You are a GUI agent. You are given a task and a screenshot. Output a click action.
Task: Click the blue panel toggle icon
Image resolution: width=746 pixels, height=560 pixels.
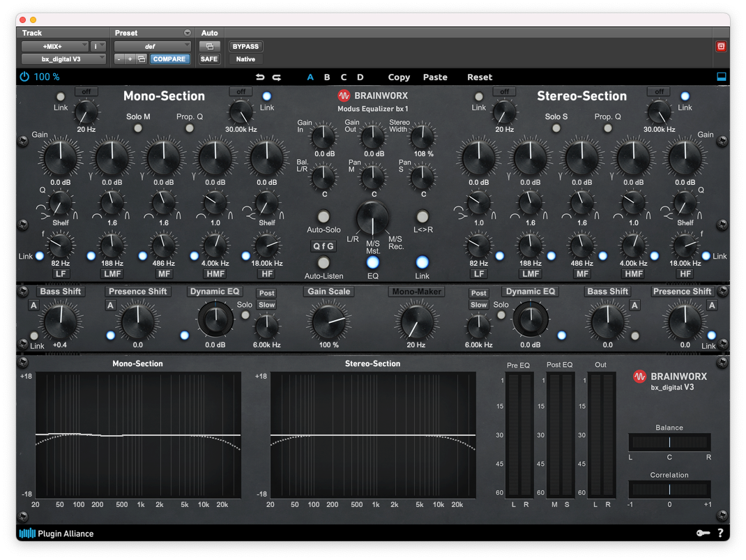click(x=722, y=77)
